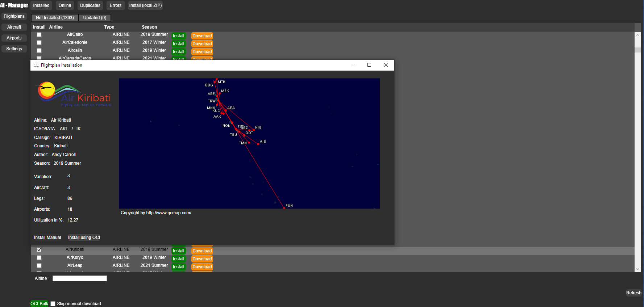Viewport: 644px width, 307px height.
Task: Maximize the Flightplan Installation dialog
Action: [369, 65]
